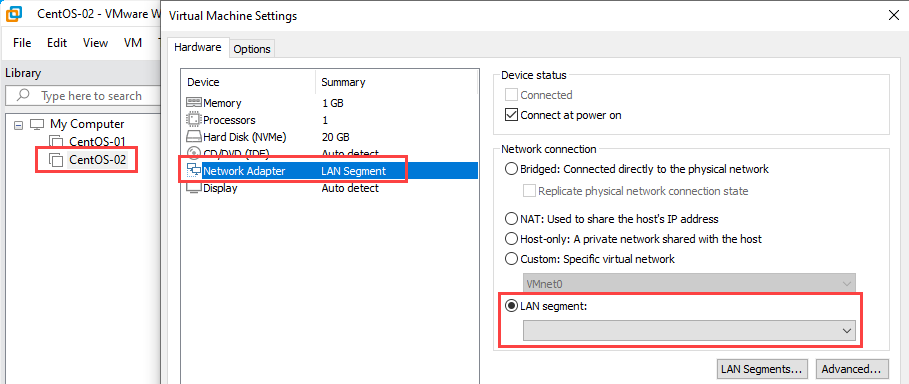Select the NAT network option
Image resolution: width=909 pixels, height=384 pixels.
tap(511, 219)
